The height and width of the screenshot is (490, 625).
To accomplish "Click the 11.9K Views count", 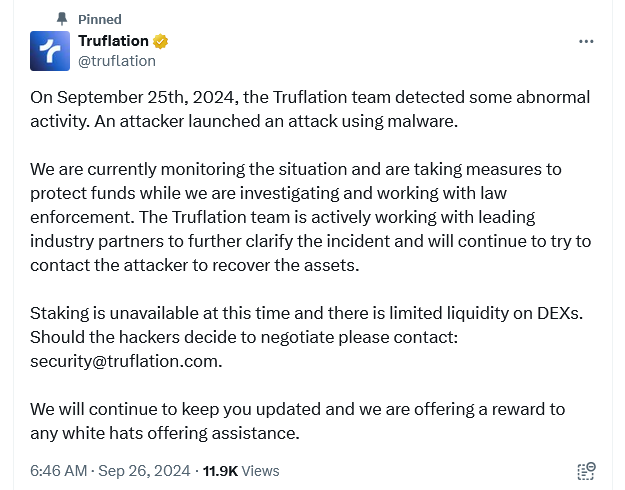I will (241, 471).
